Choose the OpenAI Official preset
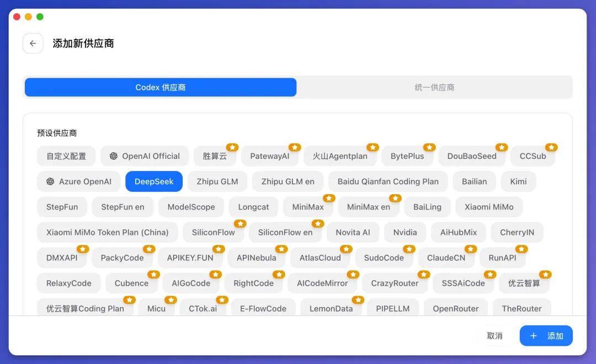This screenshot has width=596, height=364. click(145, 156)
